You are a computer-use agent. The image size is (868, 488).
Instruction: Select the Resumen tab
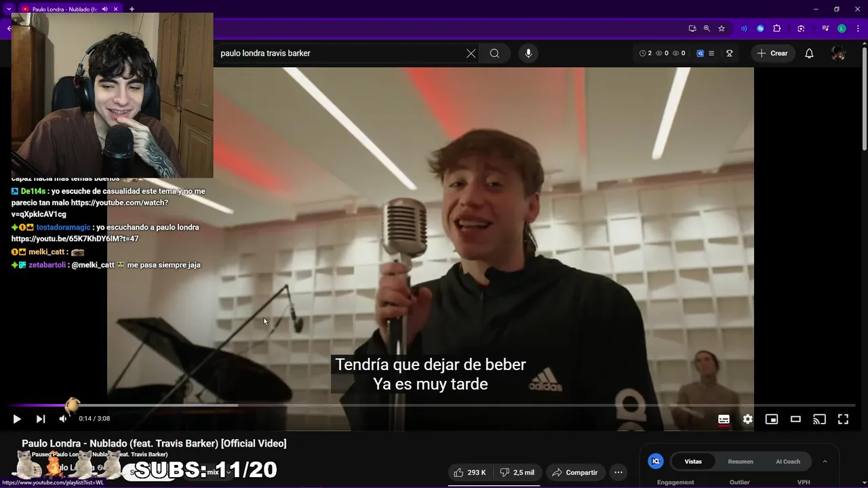[741, 462]
